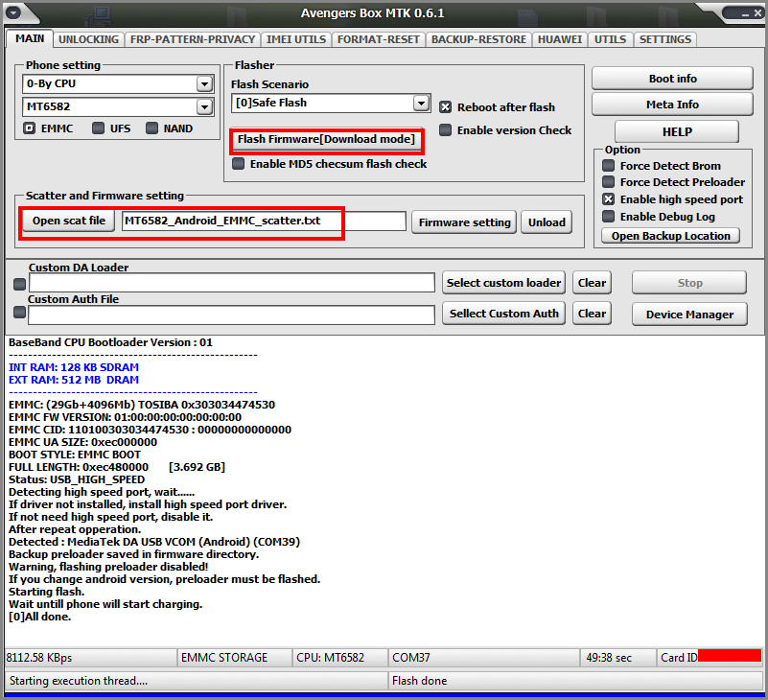Click 'Status: USB_HIGH_SPEED' log line

pos(77,479)
